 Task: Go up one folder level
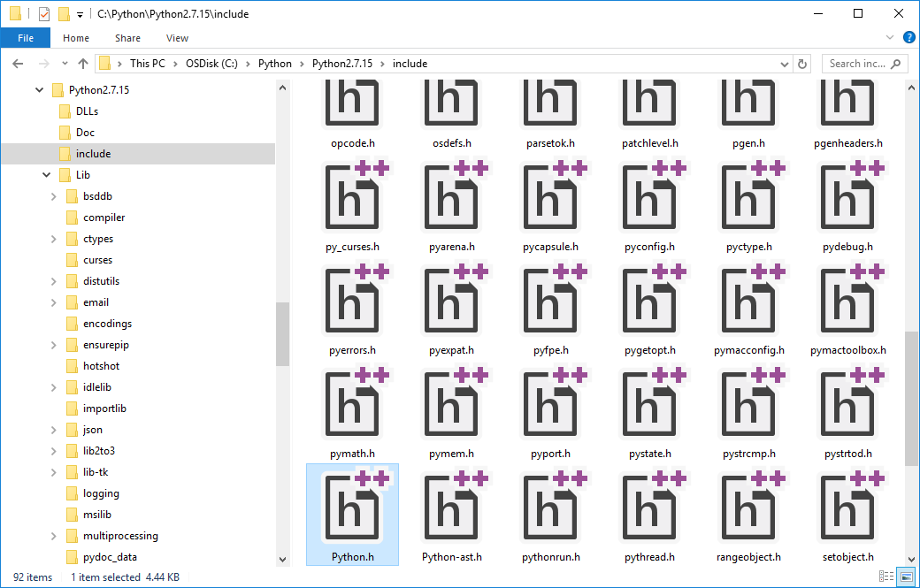tap(83, 64)
